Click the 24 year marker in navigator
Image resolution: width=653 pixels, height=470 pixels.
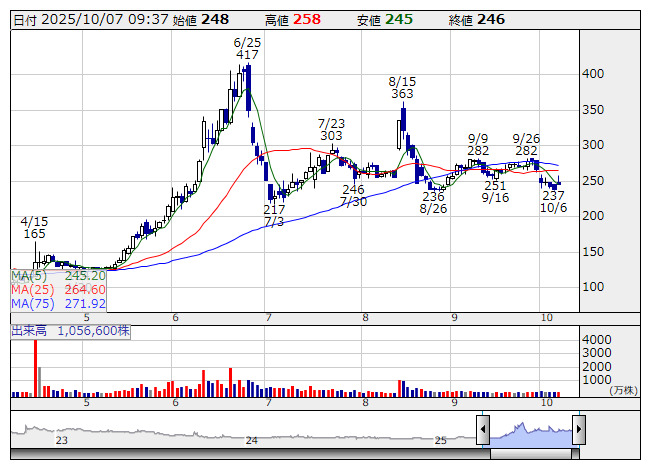tap(252, 441)
